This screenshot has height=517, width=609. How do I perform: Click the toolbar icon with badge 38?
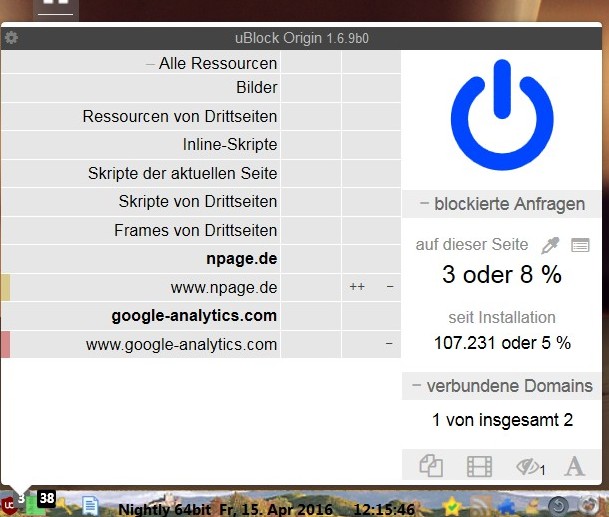(x=43, y=503)
